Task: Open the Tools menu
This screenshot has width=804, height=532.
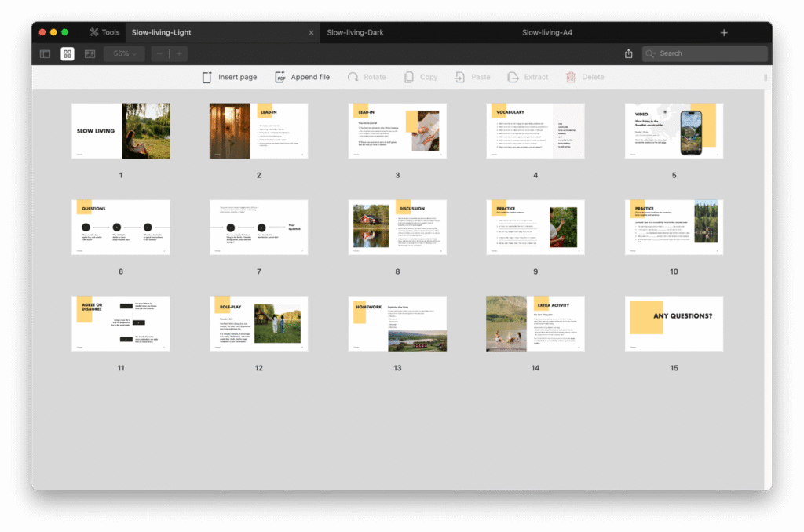Action: pyautogui.click(x=104, y=32)
